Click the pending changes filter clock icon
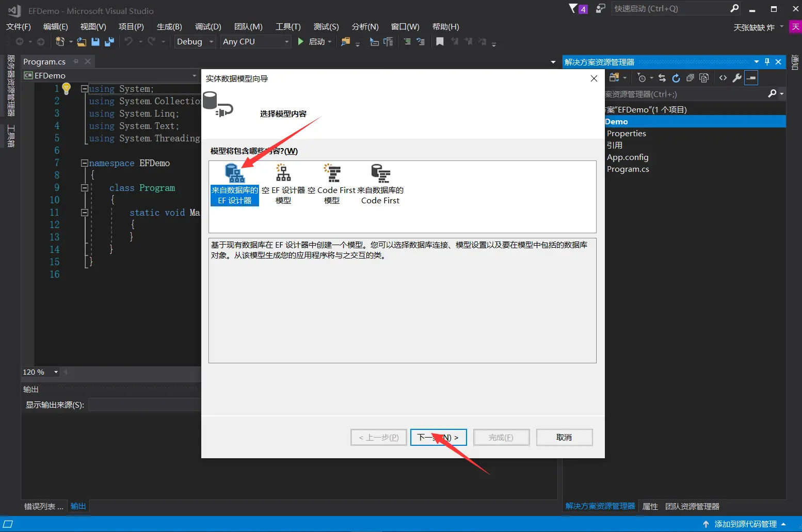 click(x=641, y=78)
